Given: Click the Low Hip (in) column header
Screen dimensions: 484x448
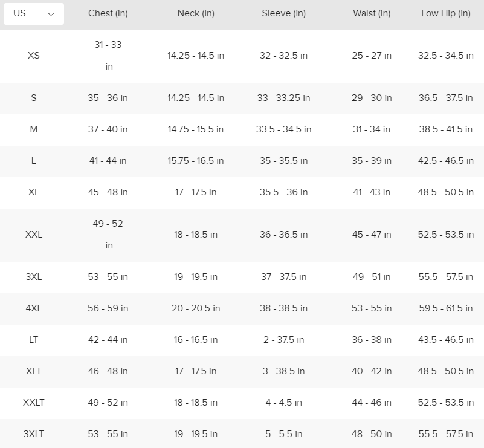Looking at the screenshot, I should click(x=446, y=13).
